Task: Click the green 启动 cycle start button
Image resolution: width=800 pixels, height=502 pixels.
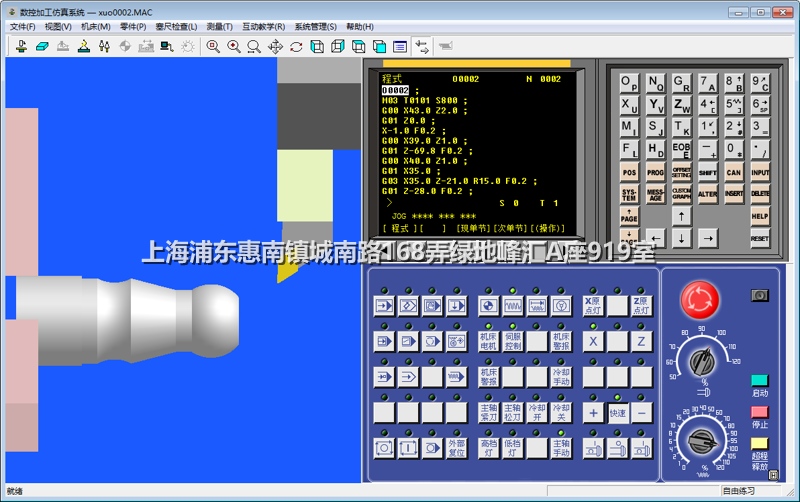Action: 760,380
